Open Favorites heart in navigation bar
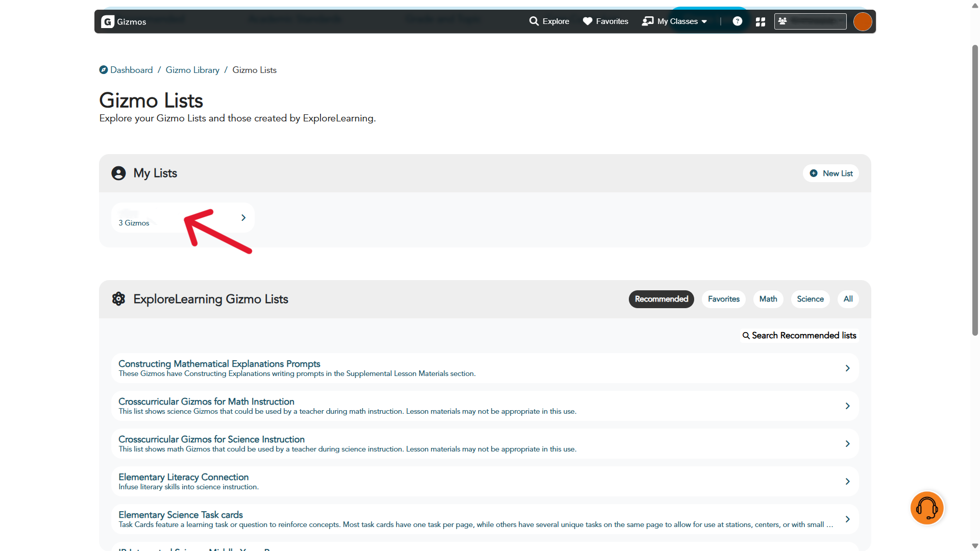 587,21
